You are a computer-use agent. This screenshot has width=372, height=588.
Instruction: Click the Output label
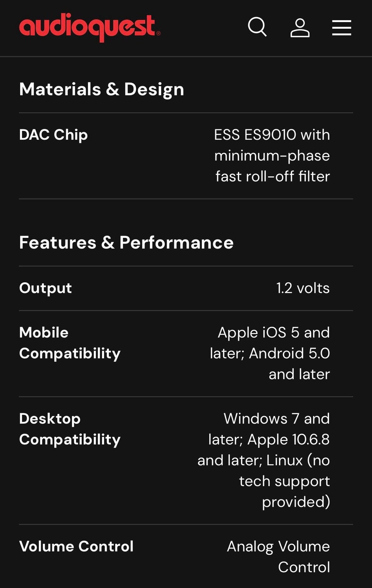click(45, 288)
